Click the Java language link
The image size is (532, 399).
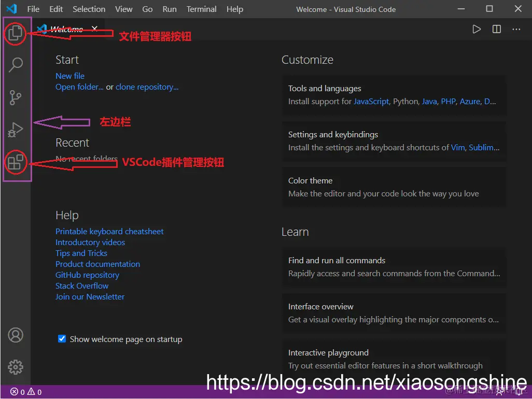(429, 102)
